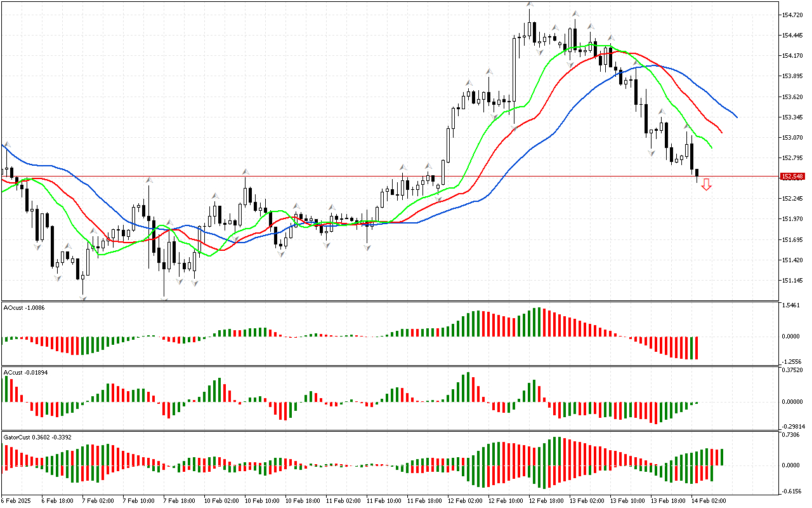Click the 7 Feb 10:00 time label

(x=139, y=500)
